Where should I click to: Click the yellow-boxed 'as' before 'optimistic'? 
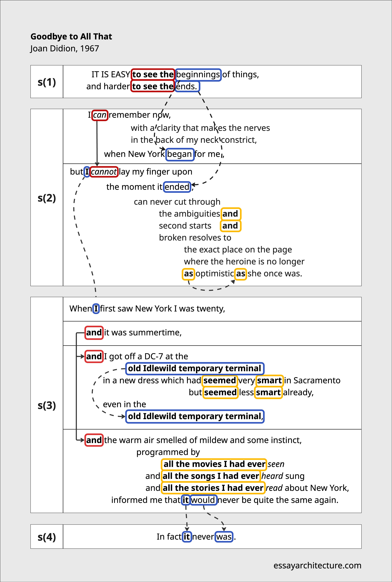[188, 274]
